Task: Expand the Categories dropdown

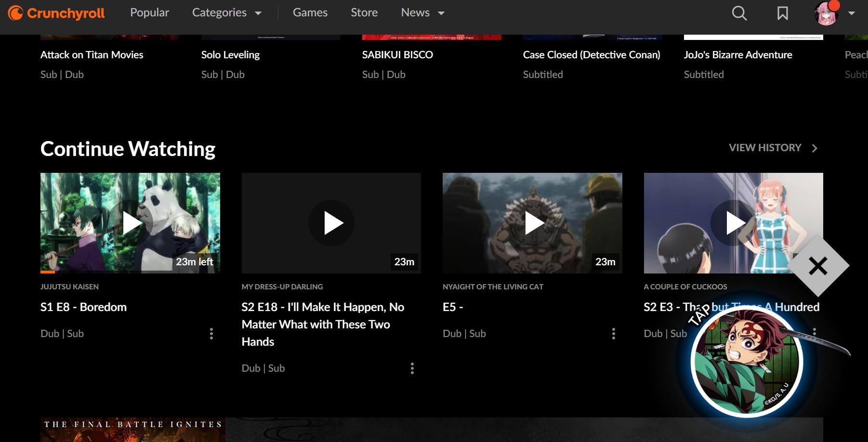Action: tap(226, 13)
